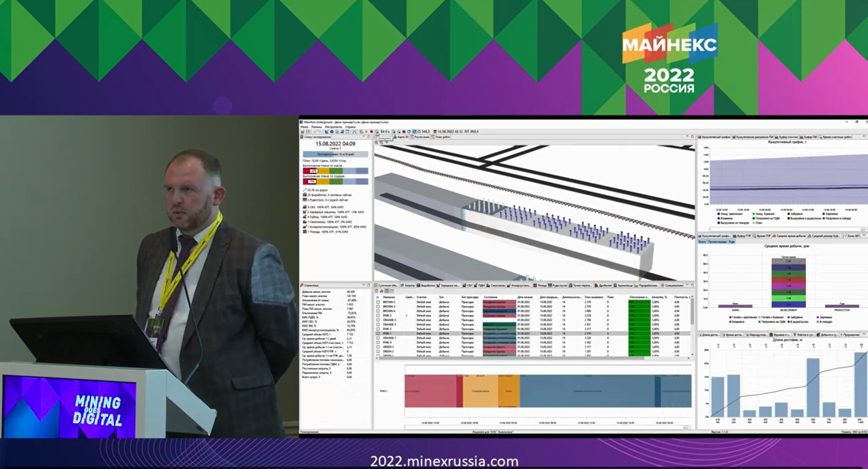Click the orange segment of the PINK-1 Gantt bar

click(x=480, y=390)
